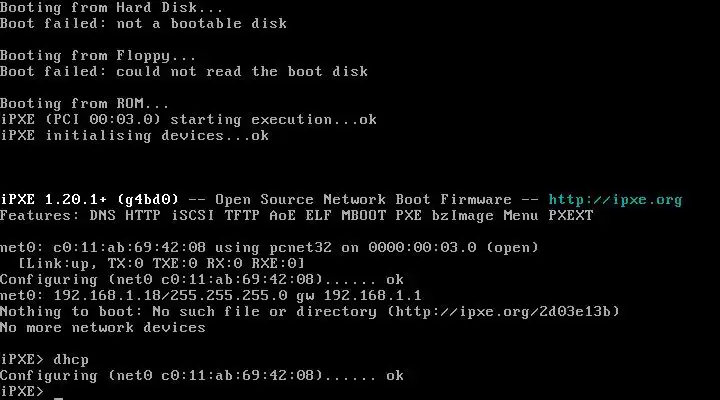Click the error URL http://ipxe.org/2d03e13b

(x=503, y=312)
